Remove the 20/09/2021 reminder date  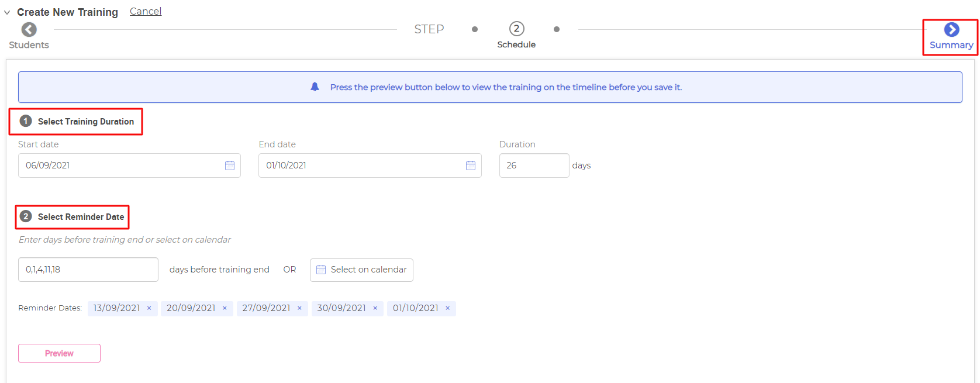225,308
